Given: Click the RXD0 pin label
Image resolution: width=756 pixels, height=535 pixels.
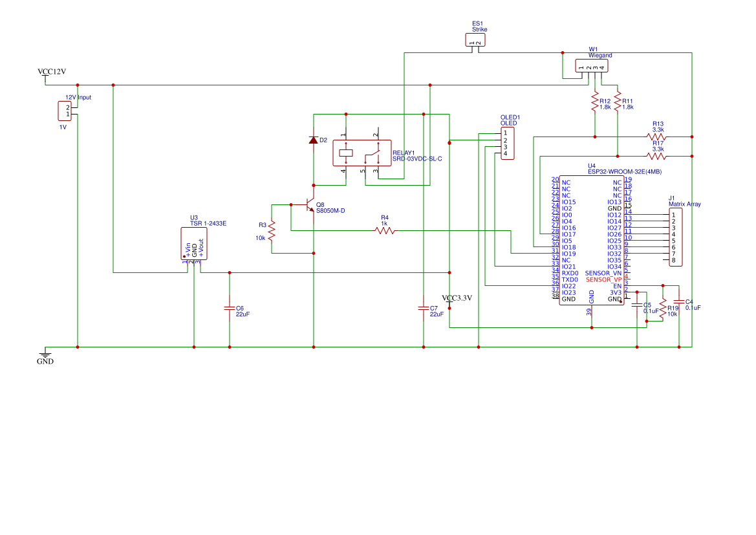Looking at the screenshot, I should (x=570, y=273).
